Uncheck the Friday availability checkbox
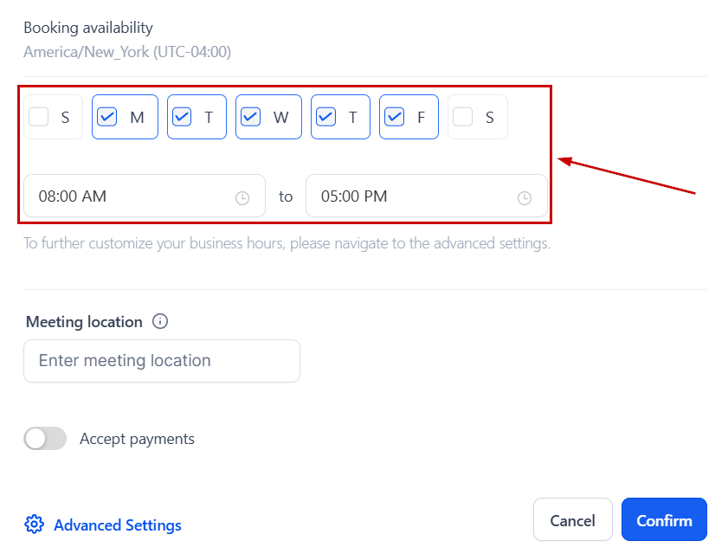 [394, 117]
